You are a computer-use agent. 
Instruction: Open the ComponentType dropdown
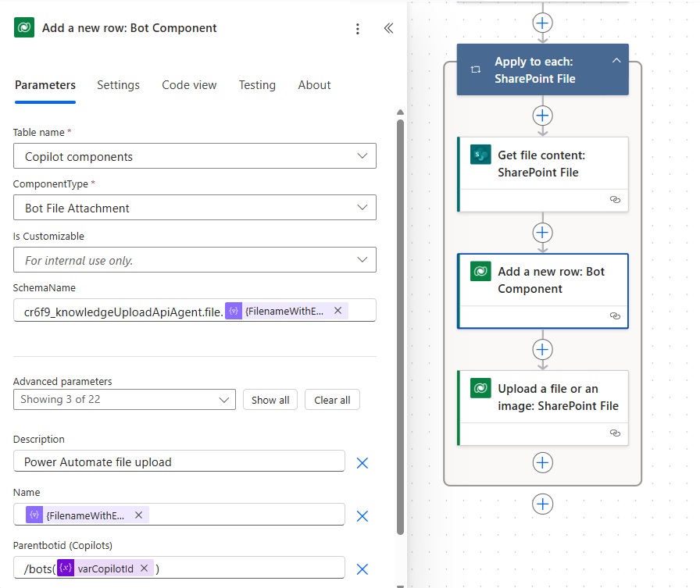click(x=195, y=208)
